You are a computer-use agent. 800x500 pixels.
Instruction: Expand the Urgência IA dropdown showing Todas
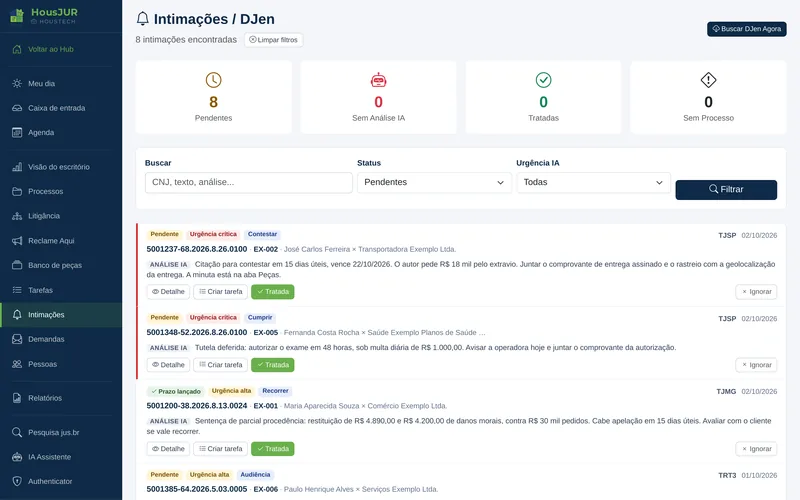tap(593, 183)
